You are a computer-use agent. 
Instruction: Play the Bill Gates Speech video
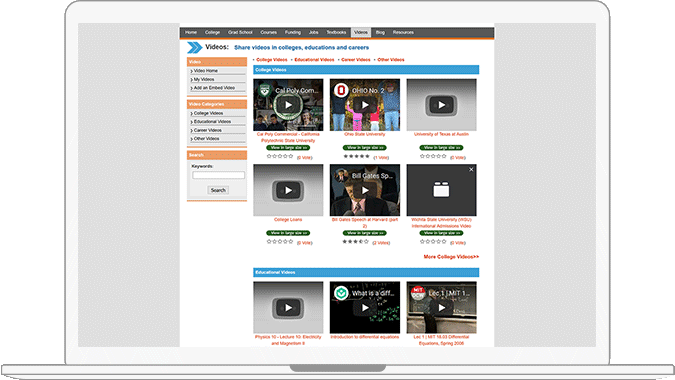tap(365, 190)
